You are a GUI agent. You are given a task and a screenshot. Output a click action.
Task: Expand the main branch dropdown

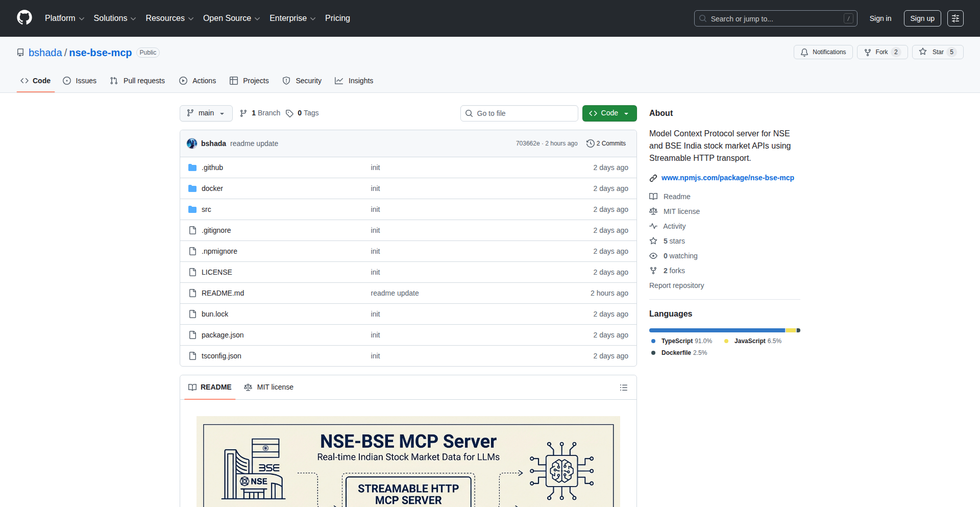pyautogui.click(x=206, y=113)
